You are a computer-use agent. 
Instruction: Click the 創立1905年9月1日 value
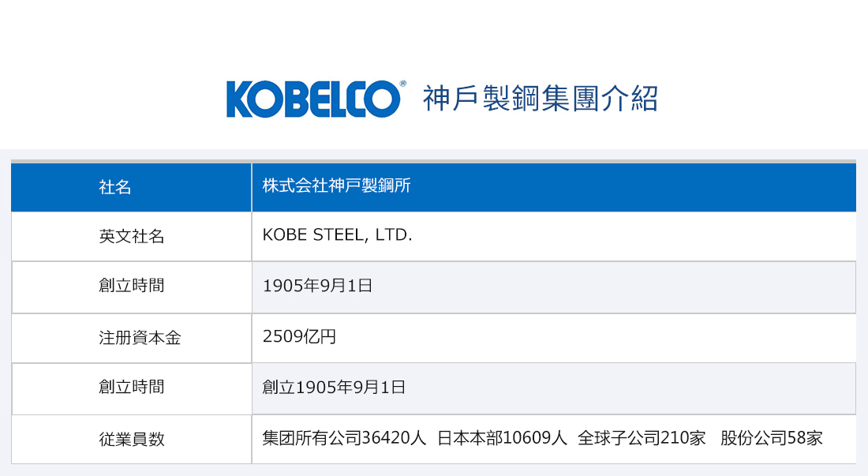point(334,387)
